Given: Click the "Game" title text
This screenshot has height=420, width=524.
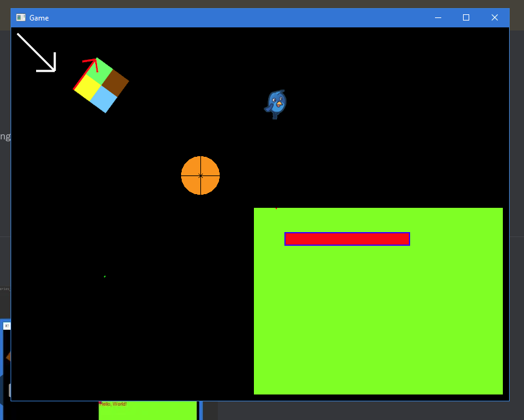Looking at the screenshot, I should [39, 18].
